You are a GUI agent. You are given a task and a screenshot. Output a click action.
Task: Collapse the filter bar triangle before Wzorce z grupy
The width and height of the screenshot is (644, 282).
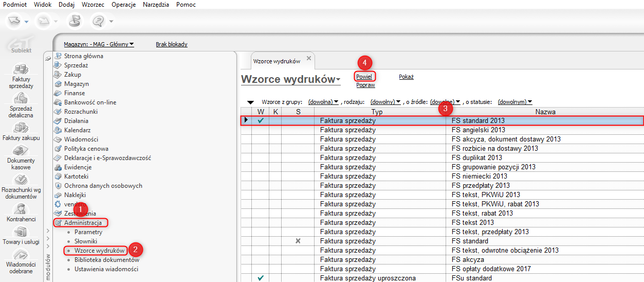(250, 102)
